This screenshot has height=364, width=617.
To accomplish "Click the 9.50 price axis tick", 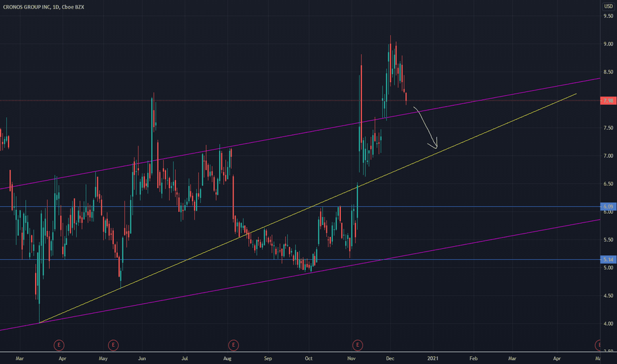I will tap(608, 16).
